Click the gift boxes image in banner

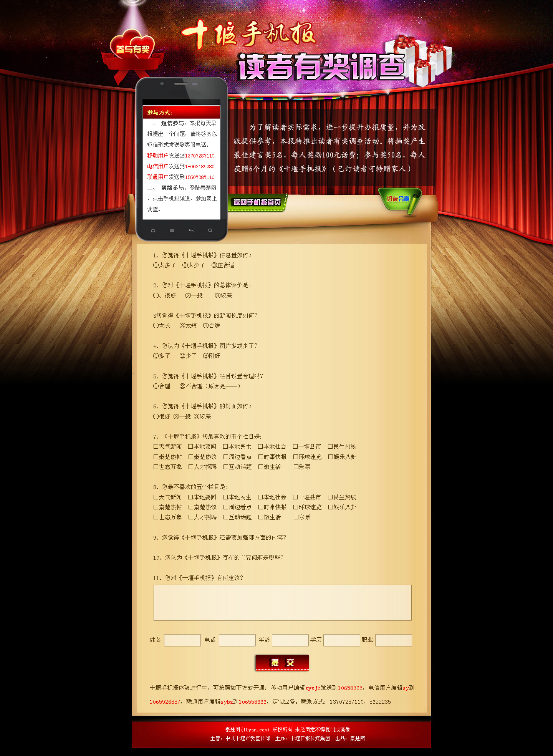click(x=419, y=60)
